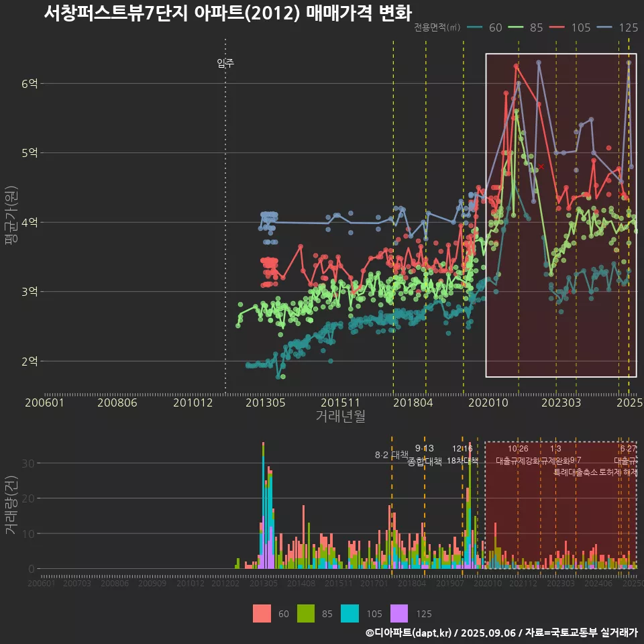Image resolution: width=644 pixels, height=644 pixels.
Task: Click the 전용면적(㎡) legend title
Action: point(437,28)
